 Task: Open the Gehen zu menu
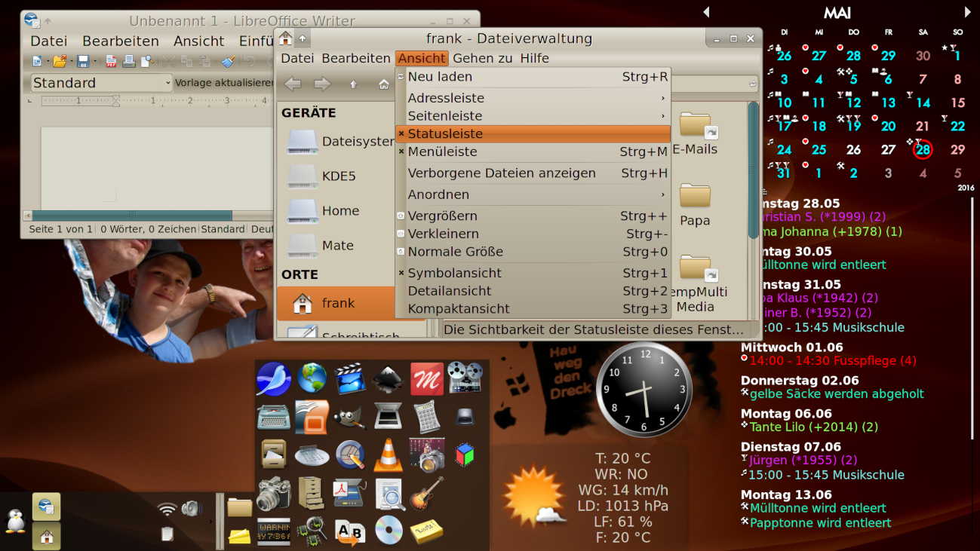(482, 58)
